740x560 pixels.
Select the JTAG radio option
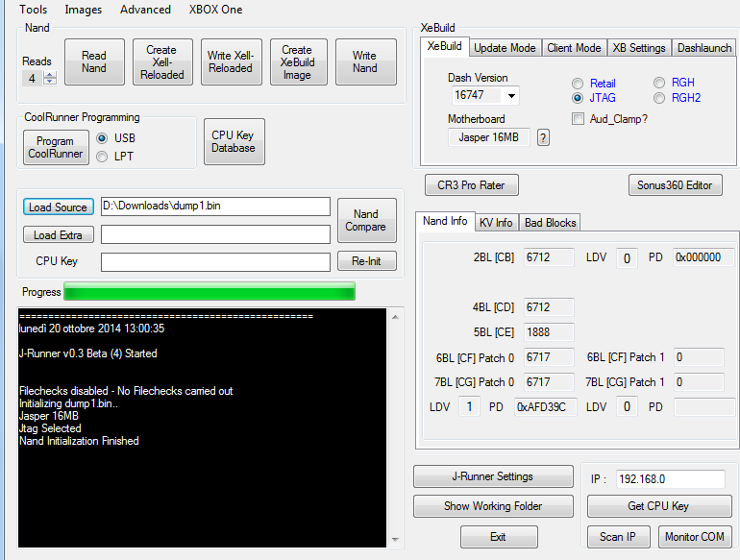pos(578,98)
